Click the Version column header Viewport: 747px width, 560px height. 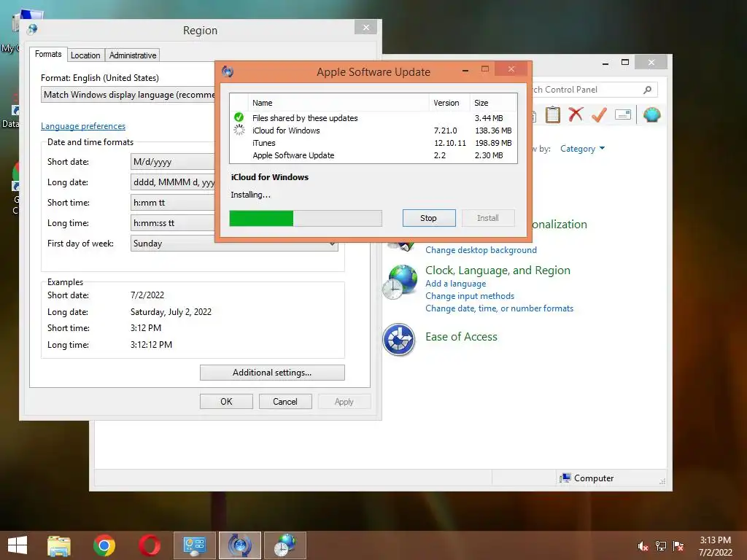click(x=449, y=103)
